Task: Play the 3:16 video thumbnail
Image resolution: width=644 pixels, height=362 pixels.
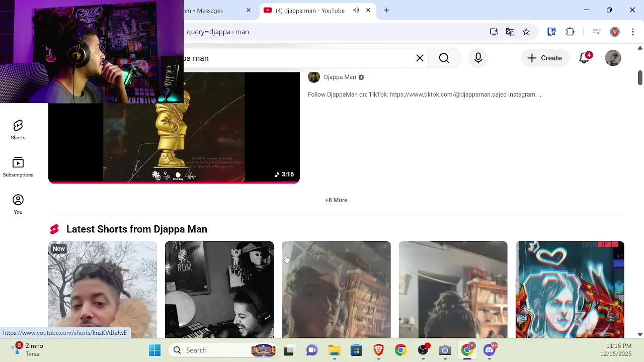Action: click(x=174, y=128)
